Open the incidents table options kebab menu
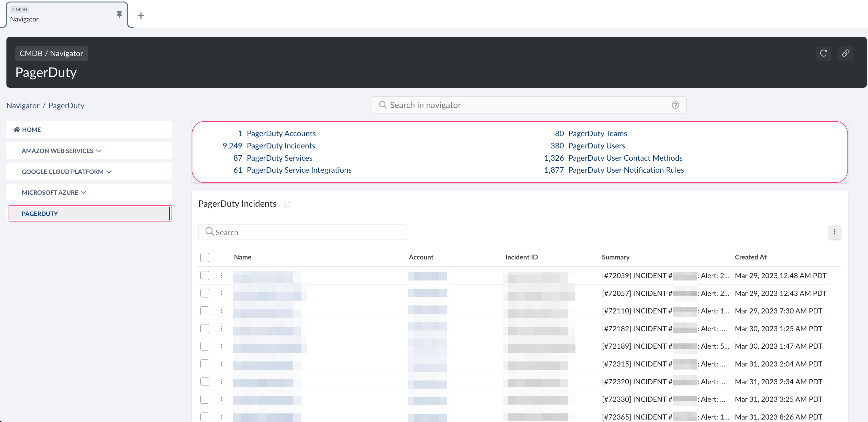This screenshot has width=868, height=422. click(835, 232)
